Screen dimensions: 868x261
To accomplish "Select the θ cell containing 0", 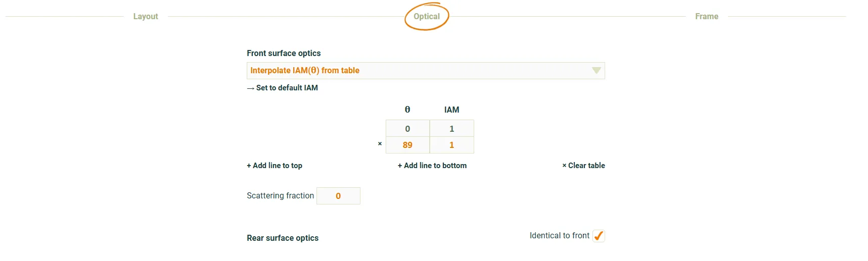I will point(407,129).
